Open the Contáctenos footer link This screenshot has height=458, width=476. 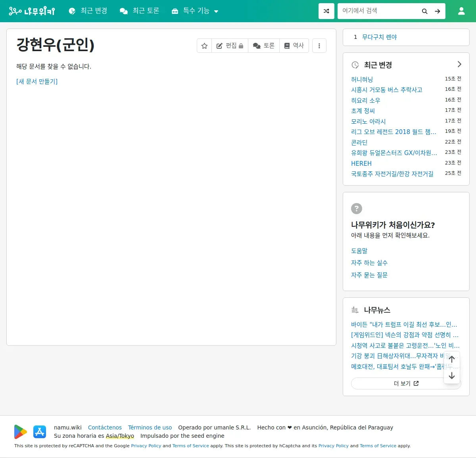105,427
